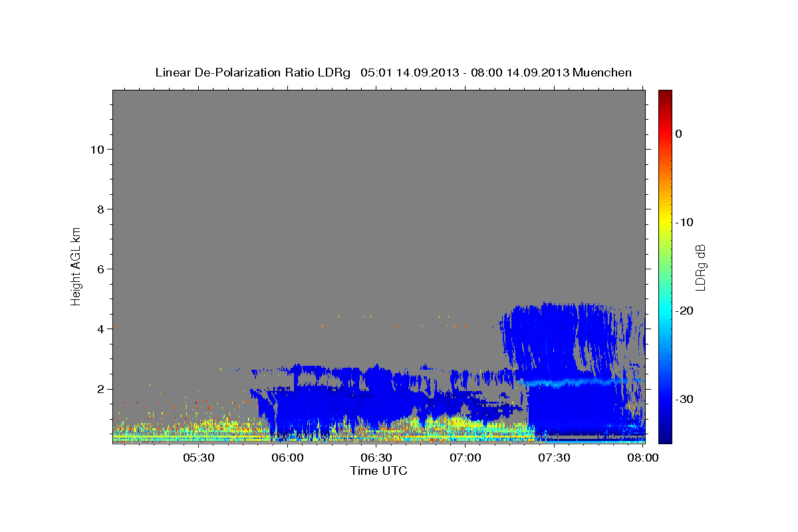The width and height of the screenshot is (798, 532).
Task: Click the 05:30 time tick label
Action: tap(199, 458)
